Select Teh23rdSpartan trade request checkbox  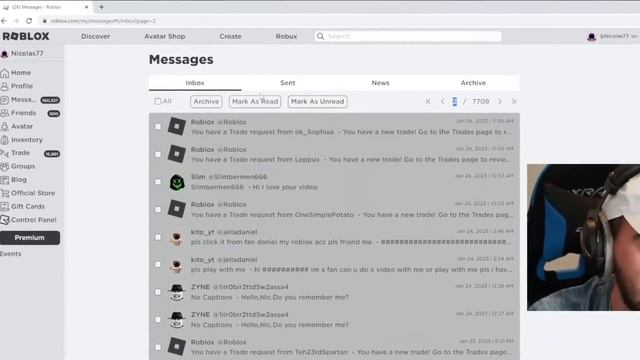[x=158, y=347]
